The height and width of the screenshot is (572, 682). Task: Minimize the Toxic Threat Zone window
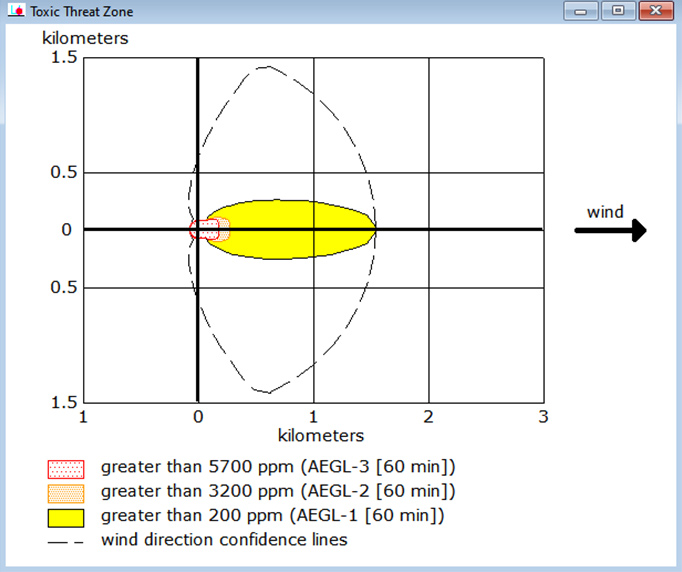tap(583, 11)
